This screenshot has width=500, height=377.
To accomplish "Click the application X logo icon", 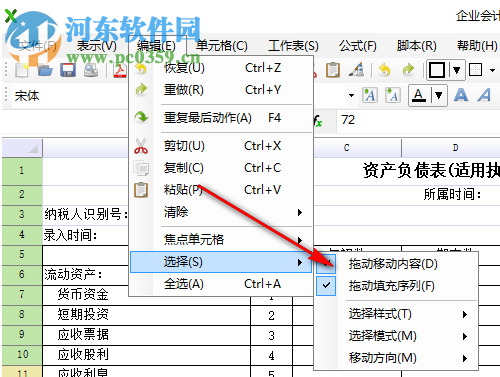I will [x=11, y=16].
